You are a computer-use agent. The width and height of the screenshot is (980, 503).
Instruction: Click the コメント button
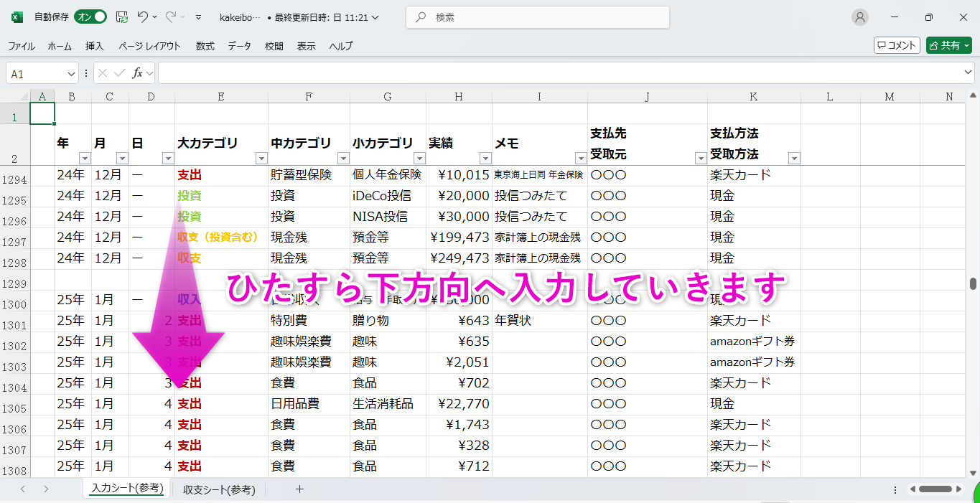tap(897, 45)
